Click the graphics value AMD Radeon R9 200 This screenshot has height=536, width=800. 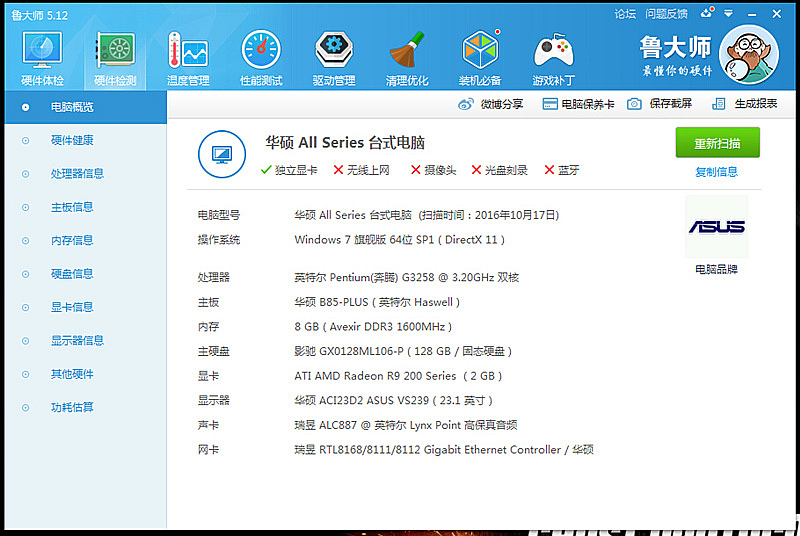click(x=398, y=376)
